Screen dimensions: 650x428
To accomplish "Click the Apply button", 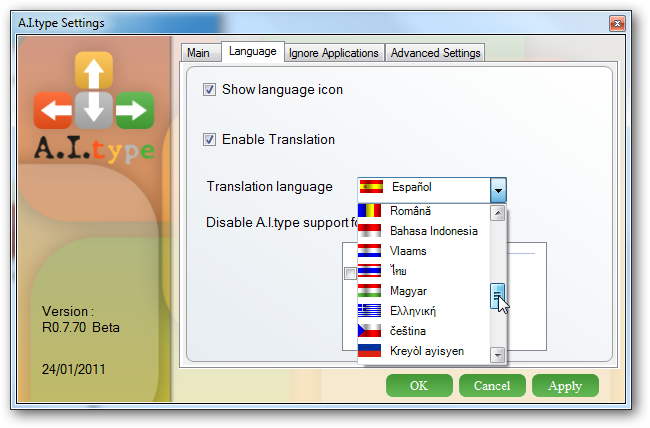I will [565, 386].
